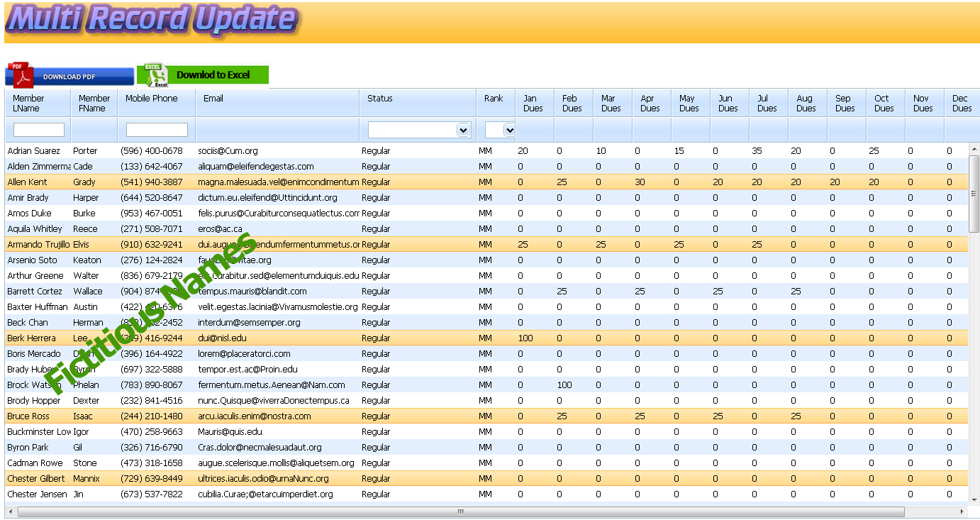Click the Member LName filter input
Image resolution: width=980 pixels, height=520 pixels.
pos(39,130)
